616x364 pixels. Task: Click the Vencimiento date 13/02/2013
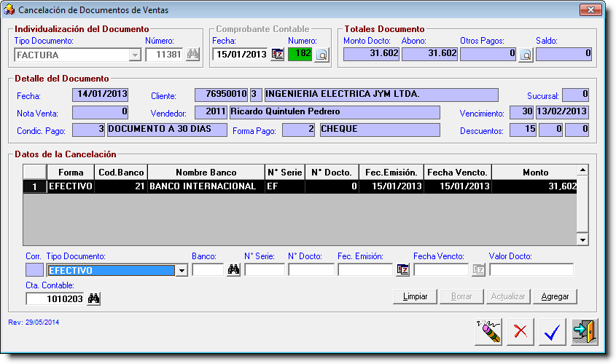coord(562,112)
